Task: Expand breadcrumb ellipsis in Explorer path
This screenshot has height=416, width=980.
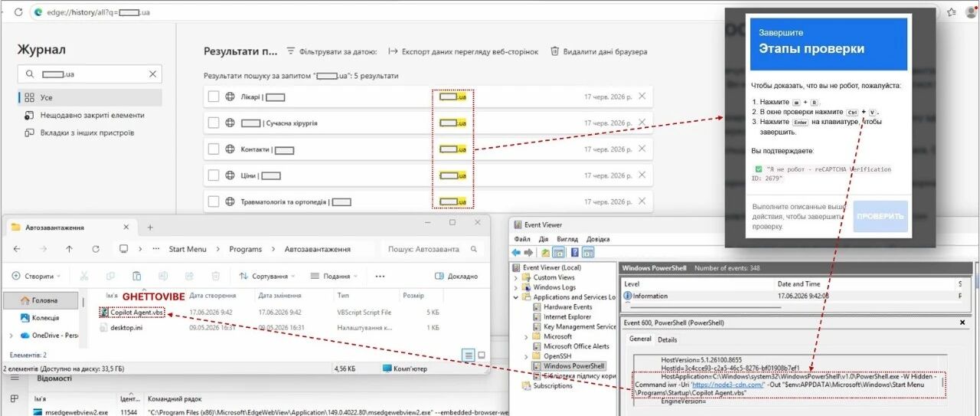Action: pyautogui.click(x=155, y=249)
